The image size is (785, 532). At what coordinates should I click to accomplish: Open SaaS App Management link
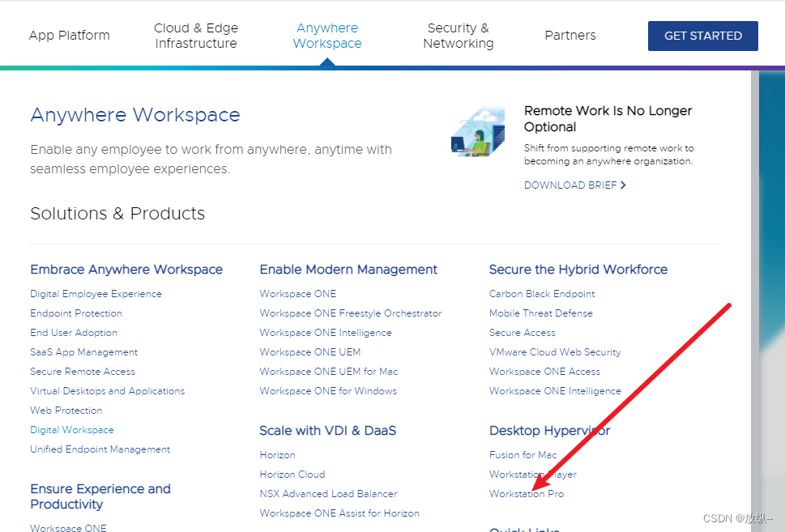tap(83, 352)
